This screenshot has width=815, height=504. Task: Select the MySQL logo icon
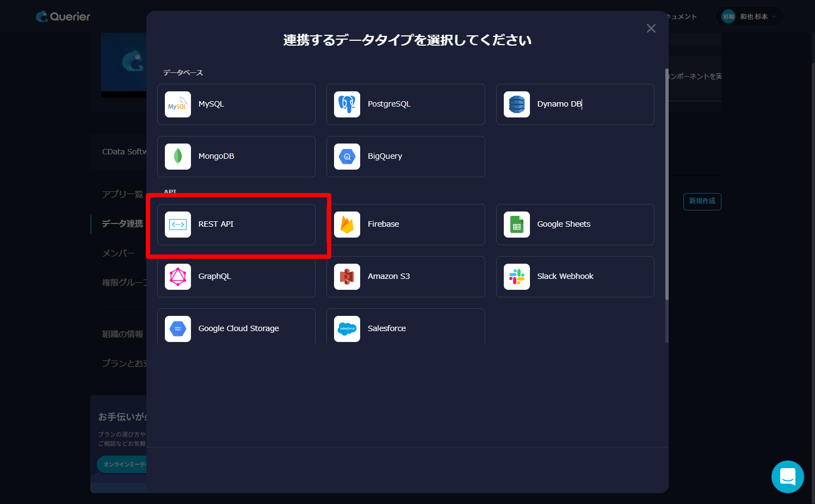[178, 104]
